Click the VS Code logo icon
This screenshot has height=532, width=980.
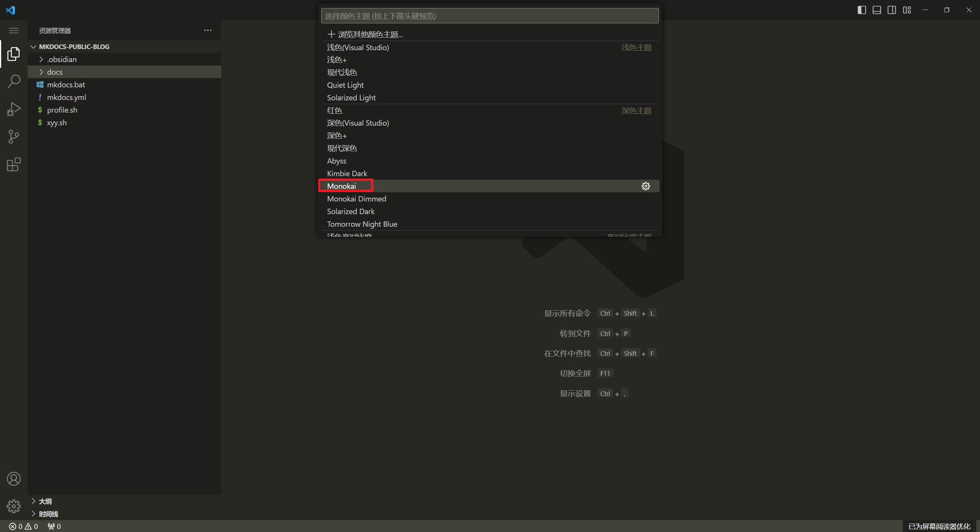tap(10, 10)
